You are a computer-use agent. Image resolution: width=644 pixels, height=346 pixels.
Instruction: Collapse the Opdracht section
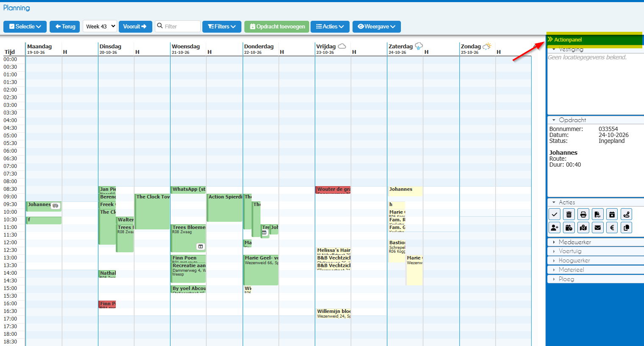coord(596,120)
